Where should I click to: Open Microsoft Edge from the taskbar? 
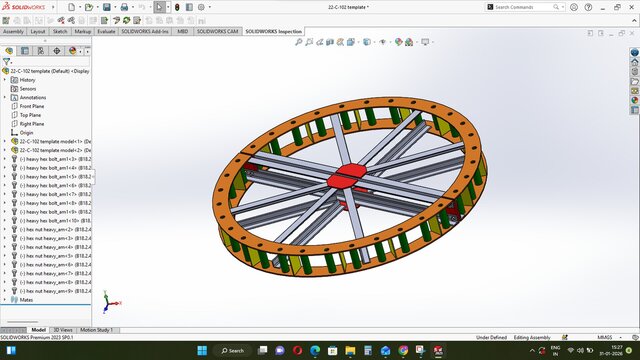[x=315, y=351]
